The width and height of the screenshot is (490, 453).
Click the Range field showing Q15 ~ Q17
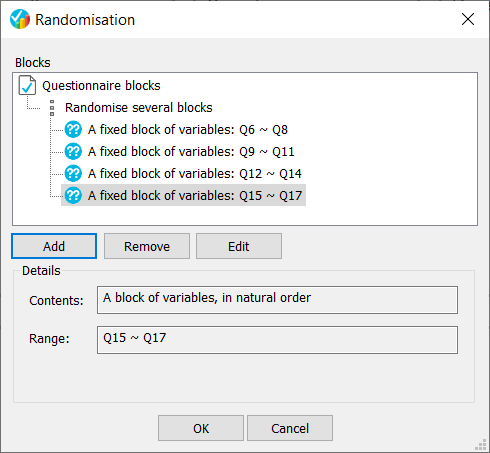coord(277,340)
